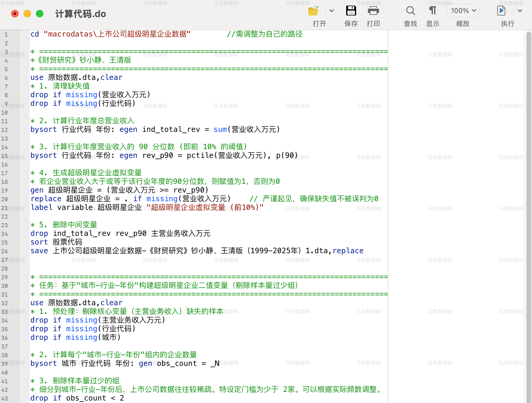This screenshot has height=403, width=532.
Task: Open the find magnifier tool
Action: point(410,11)
